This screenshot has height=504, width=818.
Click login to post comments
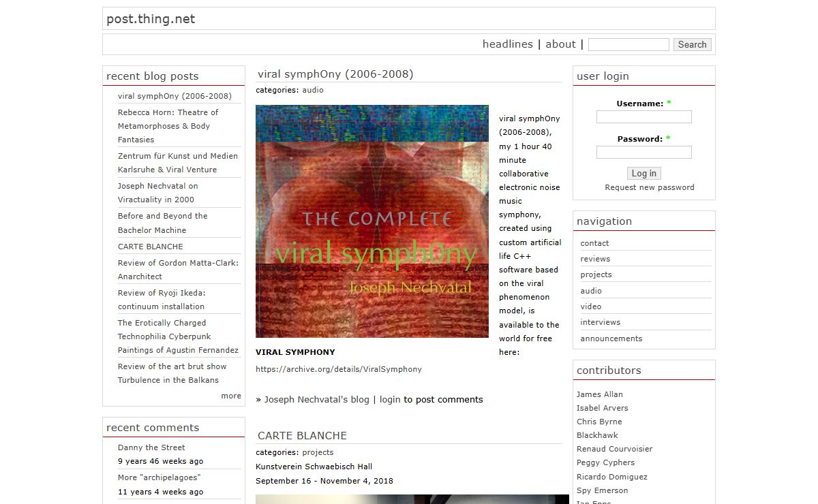(390, 400)
